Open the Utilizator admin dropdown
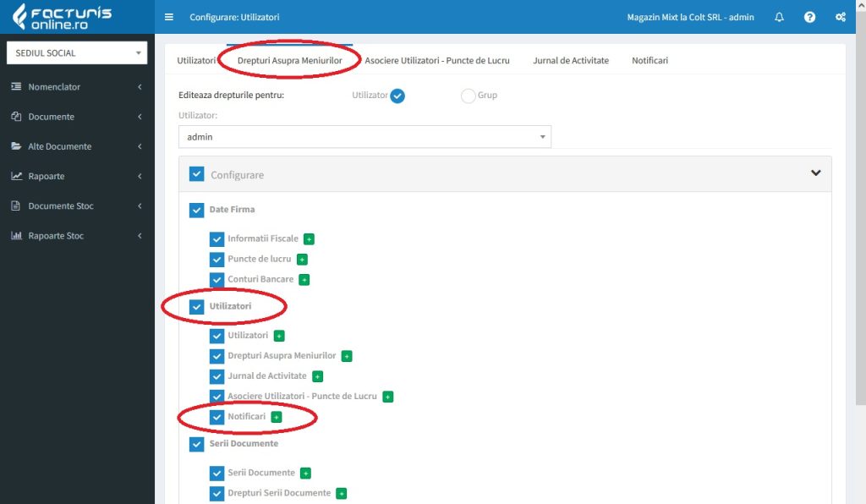 364,137
